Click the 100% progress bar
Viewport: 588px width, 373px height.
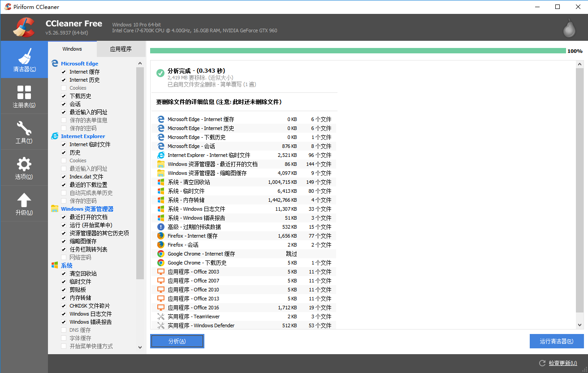(x=359, y=51)
